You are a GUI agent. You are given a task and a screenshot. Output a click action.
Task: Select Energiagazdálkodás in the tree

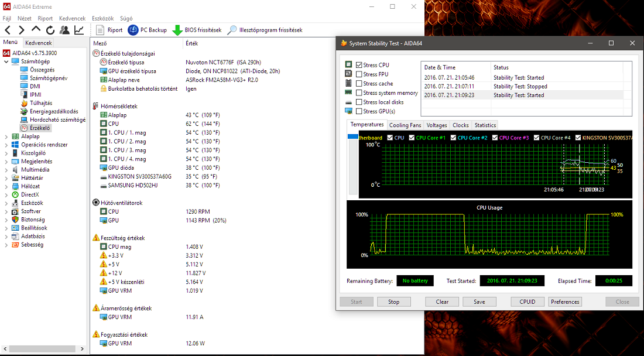(x=54, y=111)
